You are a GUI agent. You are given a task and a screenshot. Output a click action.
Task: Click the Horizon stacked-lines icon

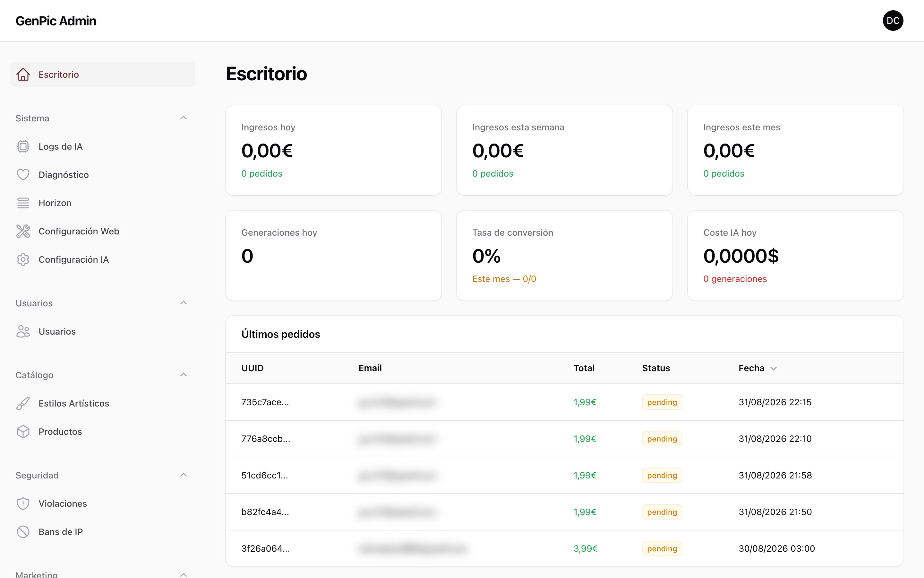click(x=23, y=203)
